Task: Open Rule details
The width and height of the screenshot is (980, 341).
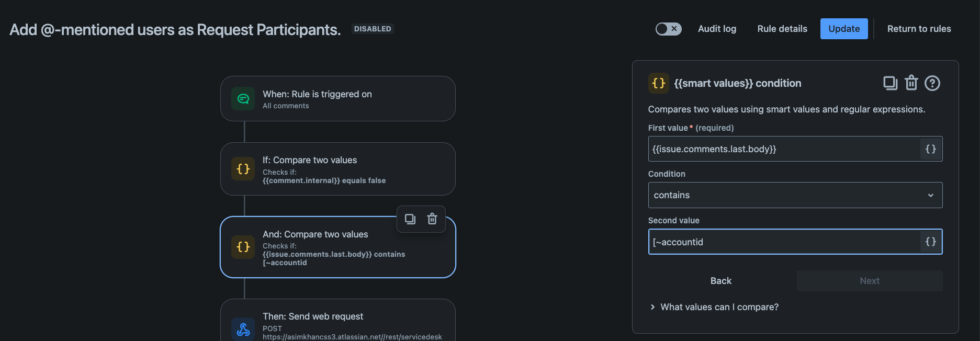Action: click(x=782, y=29)
